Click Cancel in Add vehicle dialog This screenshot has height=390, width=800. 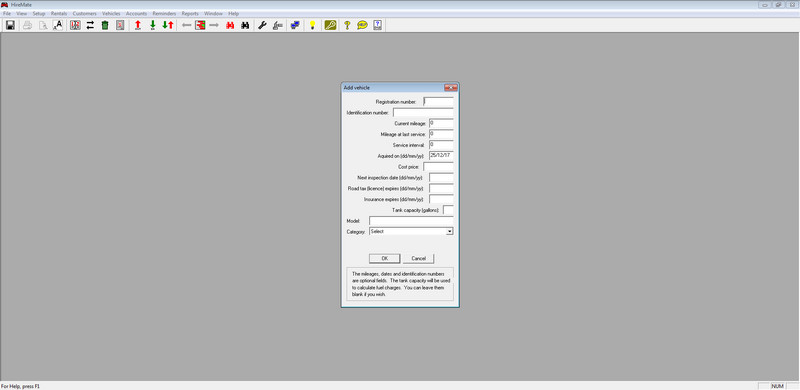pos(418,258)
